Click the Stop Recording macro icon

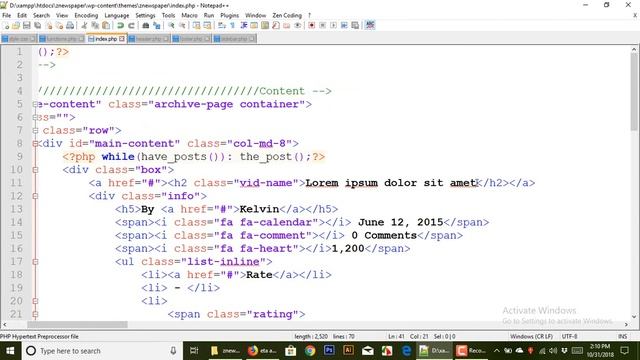tap(322, 25)
